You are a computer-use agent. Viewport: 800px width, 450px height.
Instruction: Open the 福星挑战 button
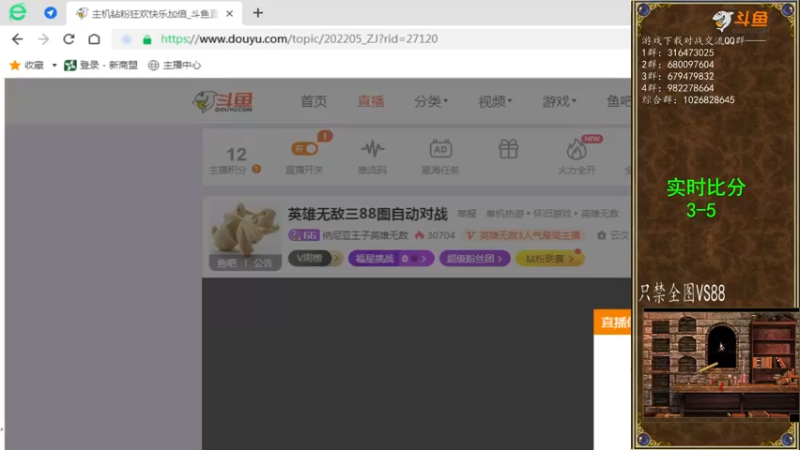click(x=391, y=259)
